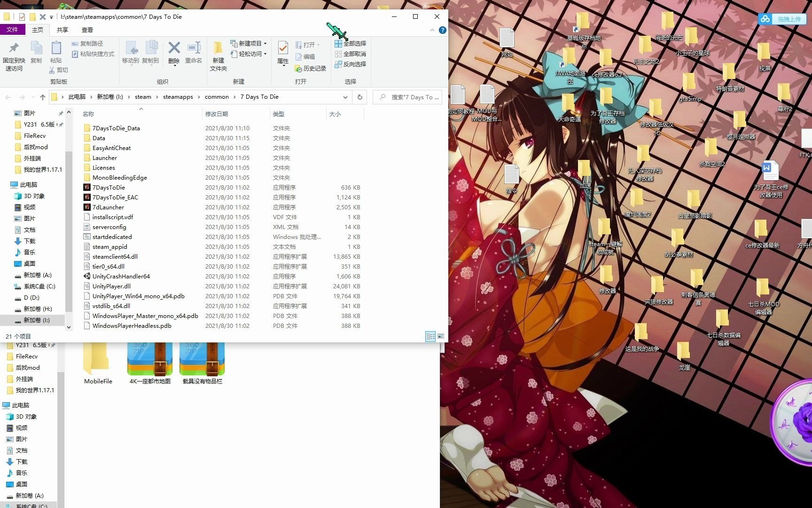Click the back navigation arrow
Viewport: 812px width, 508px height.
(8, 97)
